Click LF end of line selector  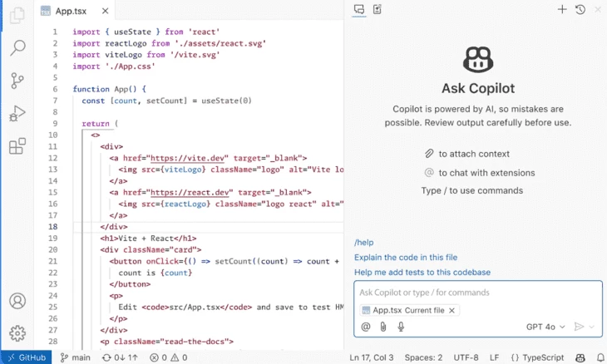pyautogui.click(x=494, y=357)
